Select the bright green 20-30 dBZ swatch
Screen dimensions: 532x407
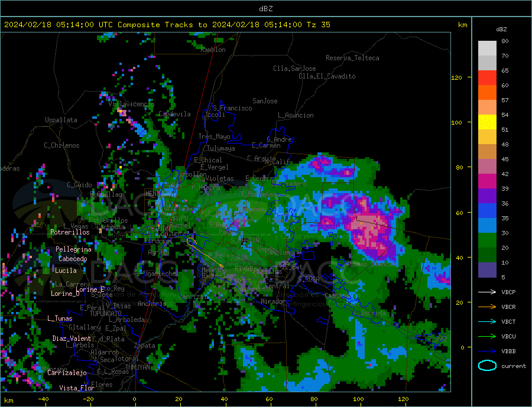tap(487, 240)
